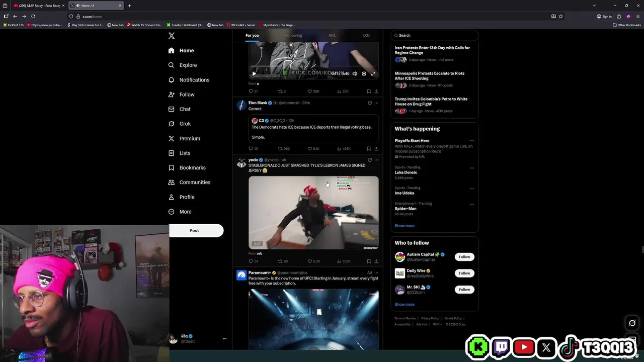Viewport: 644px width, 362px height.
Task: Click the top video's progress bar
Action: pos(313,66)
